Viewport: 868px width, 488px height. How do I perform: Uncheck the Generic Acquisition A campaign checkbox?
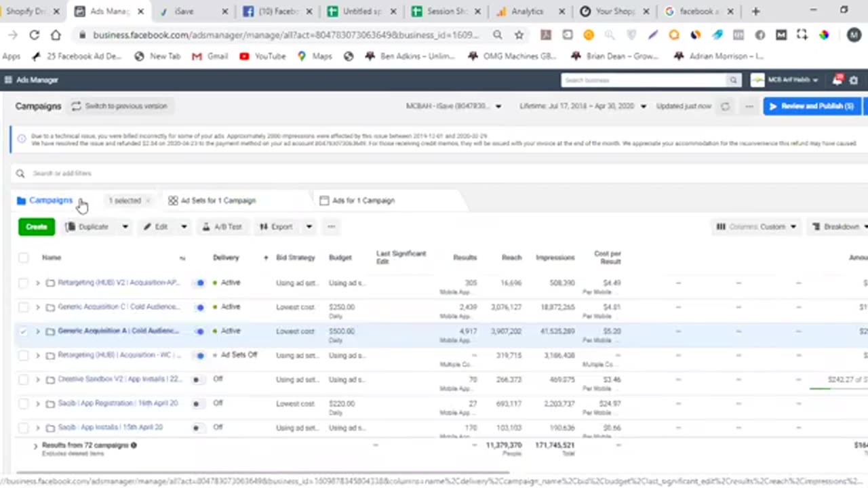pos(24,331)
